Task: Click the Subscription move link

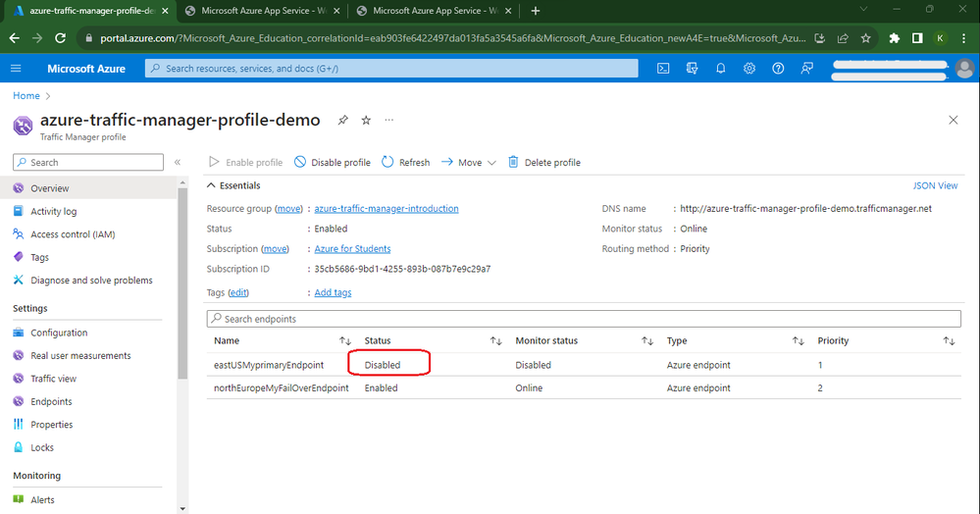Action: tap(275, 248)
